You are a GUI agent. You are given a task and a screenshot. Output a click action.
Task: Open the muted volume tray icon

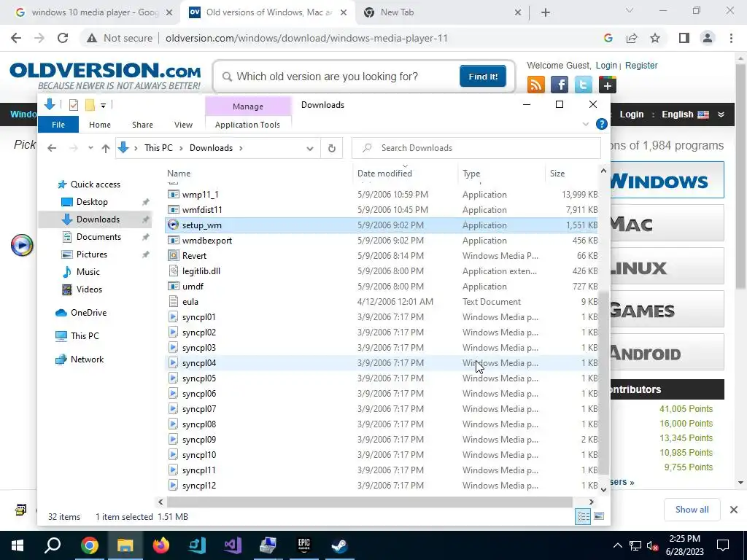653,545
